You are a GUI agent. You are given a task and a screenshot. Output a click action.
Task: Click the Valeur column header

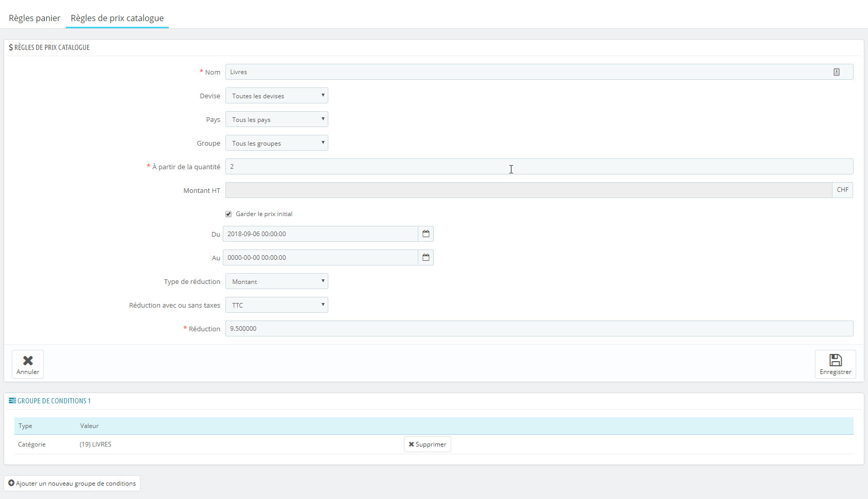tap(90, 426)
